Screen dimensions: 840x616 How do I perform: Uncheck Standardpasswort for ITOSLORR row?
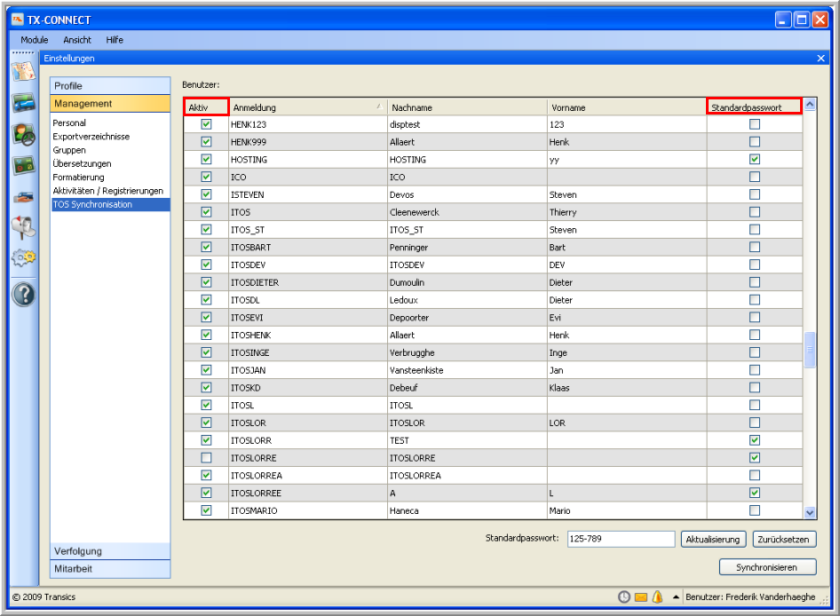755,440
